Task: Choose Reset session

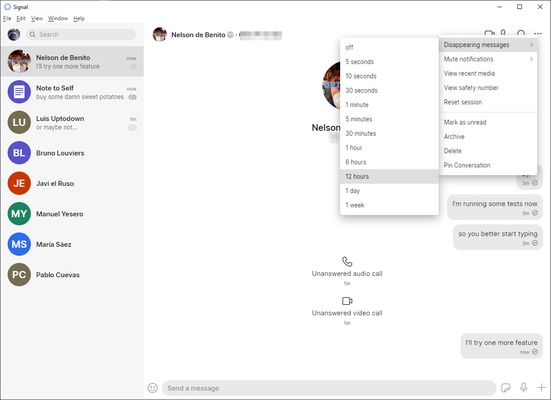Action: (x=488, y=102)
